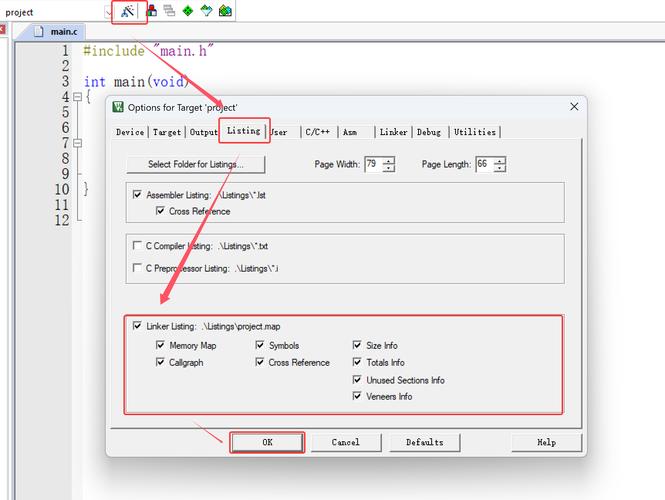Decrease Page Width with down arrow
The height and width of the screenshot is (500, 665).
pos(388,168)
